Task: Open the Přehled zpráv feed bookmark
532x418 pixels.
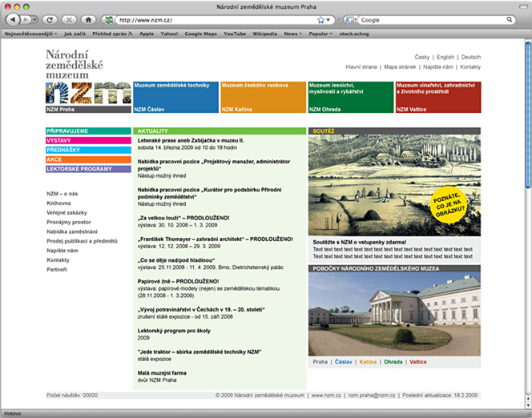Action: click(112, 34)
